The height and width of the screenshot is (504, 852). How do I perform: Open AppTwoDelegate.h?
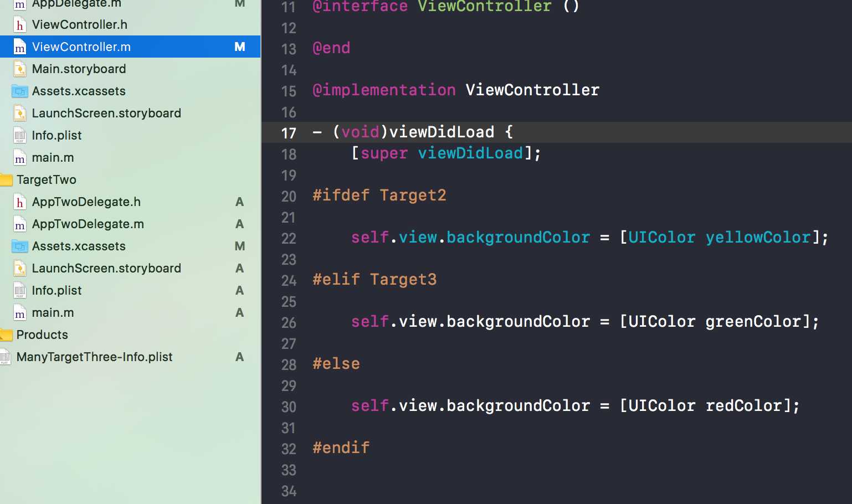click(x=86, y=202)
